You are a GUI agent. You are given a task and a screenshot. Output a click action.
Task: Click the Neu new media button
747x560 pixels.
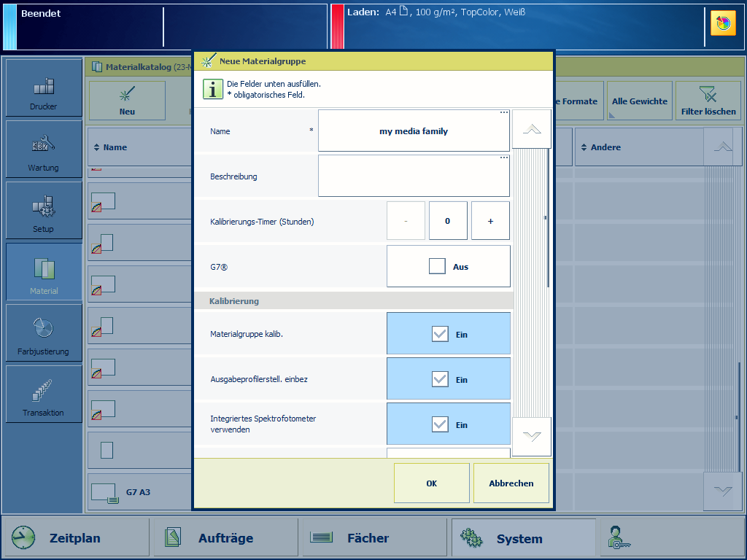coord(127,101)
